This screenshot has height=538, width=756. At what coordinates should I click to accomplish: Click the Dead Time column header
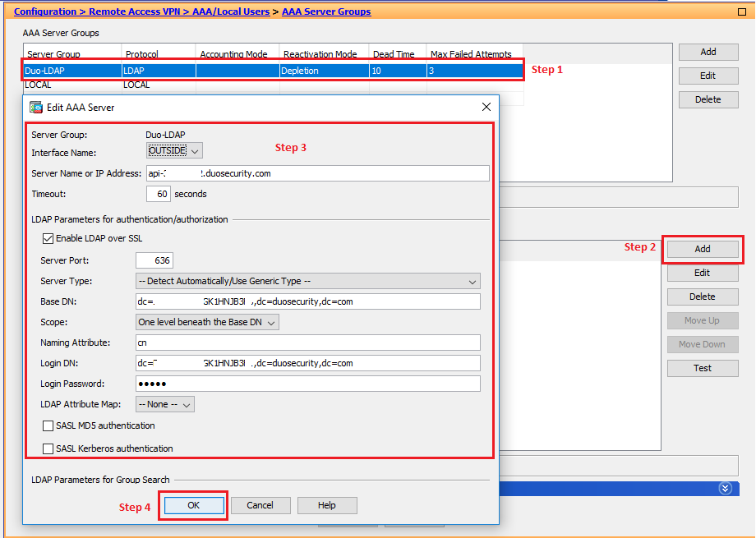399,54
